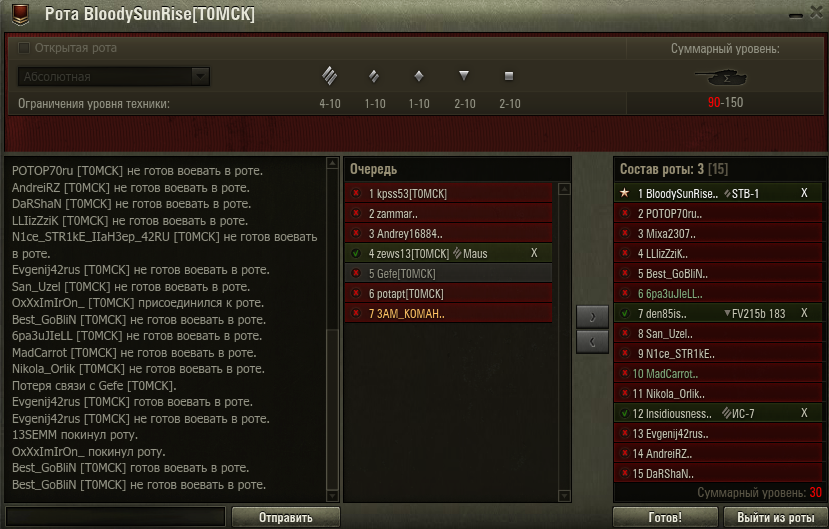The height and width of the screenshot is (529, 829).
Task: Click commander star icon next to BloodySunRise
Action: (x=624, y=193)
